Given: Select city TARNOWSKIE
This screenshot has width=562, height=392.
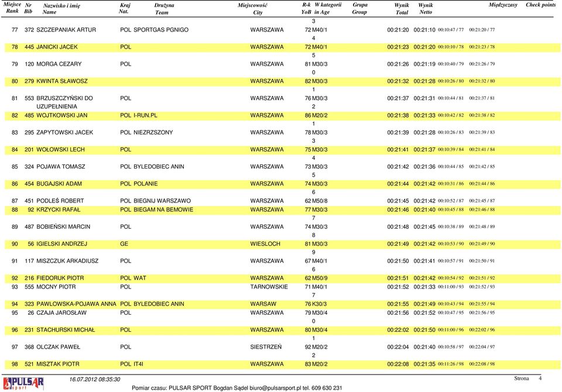Looking at the screenshot, I should pyautogui.click(x=269, y=287).
